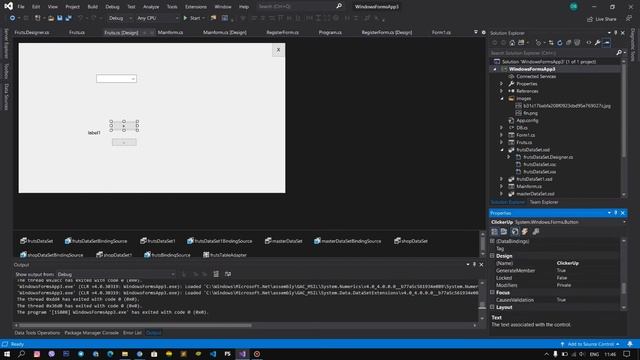Expand the References node
640x360 pixels.
502,91
